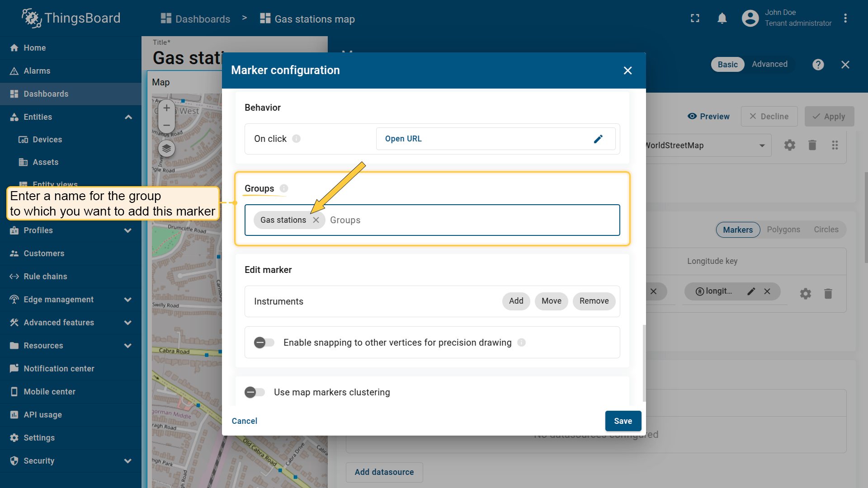
Task: Zoom in on the map
Action: pos(166,108)
